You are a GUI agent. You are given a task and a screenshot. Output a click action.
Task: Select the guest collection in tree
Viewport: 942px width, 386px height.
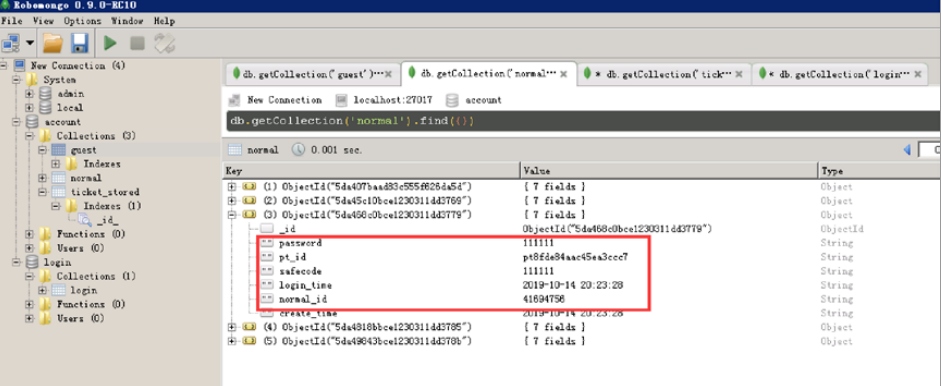[84, 150]
